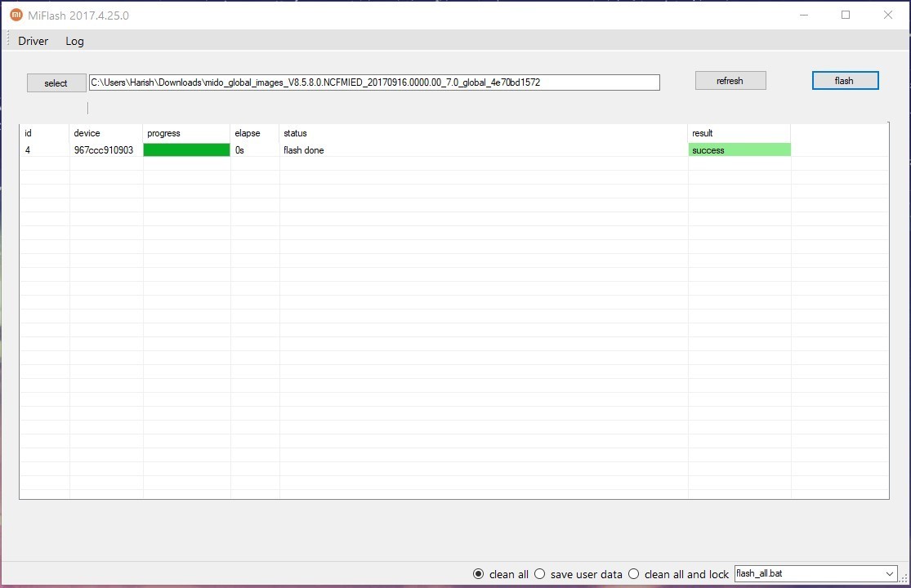Click the menu bar drag grip handle
Viewport: 911px width, 588px height.
8,39
